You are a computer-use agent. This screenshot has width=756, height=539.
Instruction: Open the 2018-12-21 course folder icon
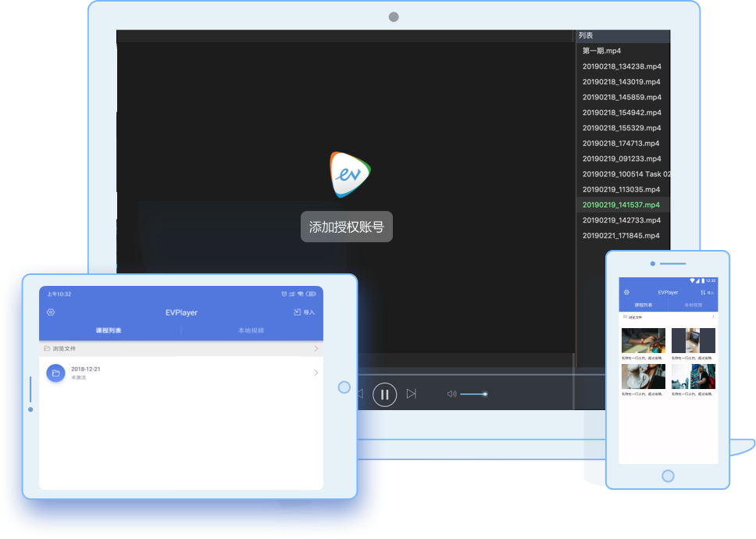(55, 373)
